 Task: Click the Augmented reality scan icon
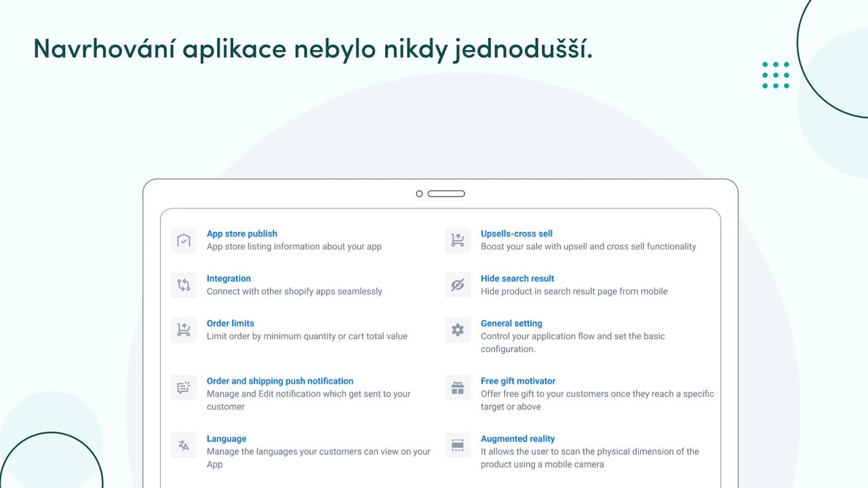point(458,445)
